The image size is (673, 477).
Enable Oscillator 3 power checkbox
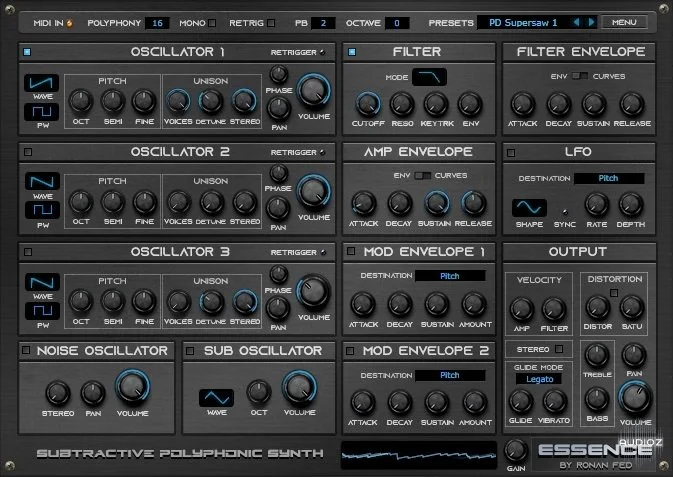(x=28, y=252)
